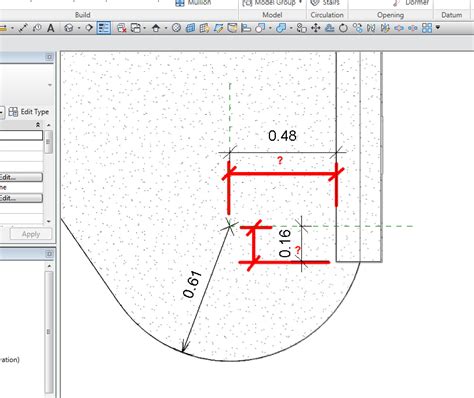Image resolution: width=474 pixels, height=398 pixels.
Task: Click the lower panel scrollbar thumb
Action: click(49, 332)
